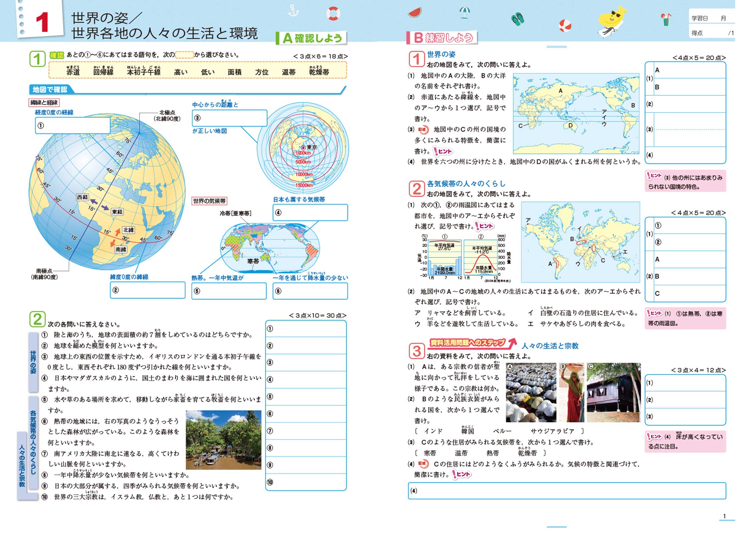Click the green number 1 badge of section A
The width and height of the screenshot is (756, 534).
37,59
